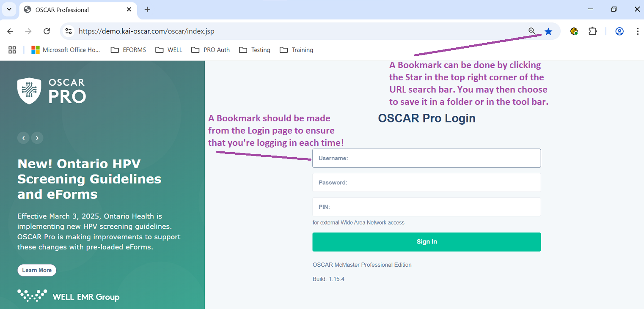Click the browser Forward arrow

(28, 31)
